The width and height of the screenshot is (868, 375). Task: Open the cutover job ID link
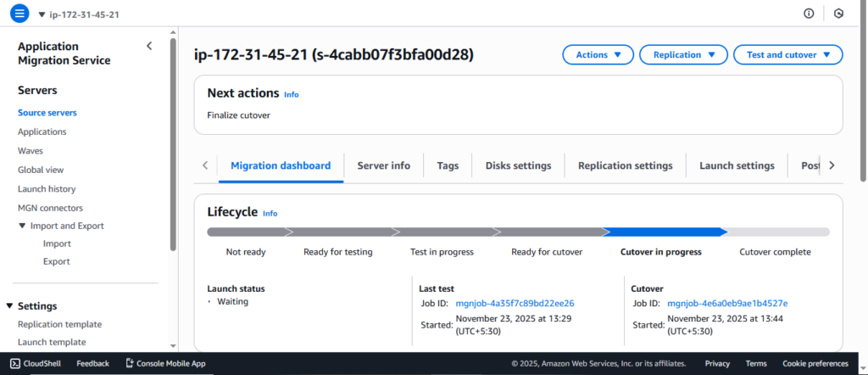click(x=727, y=303)
